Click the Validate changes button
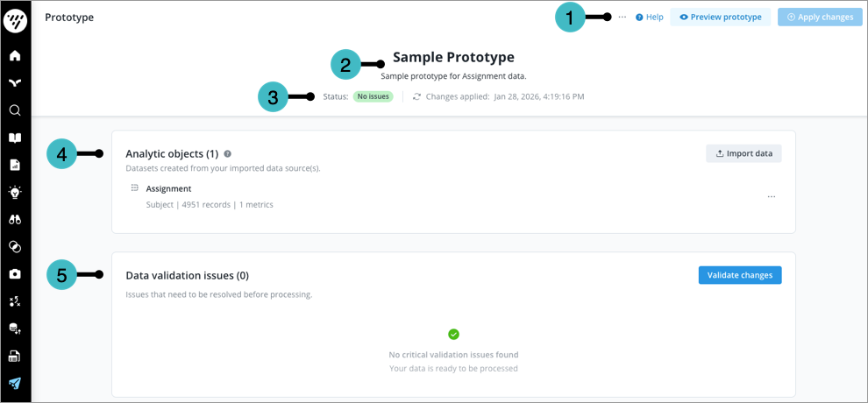The height and width of the screenshot is (403, 868). pyautogui.click(x=740, y=275)
